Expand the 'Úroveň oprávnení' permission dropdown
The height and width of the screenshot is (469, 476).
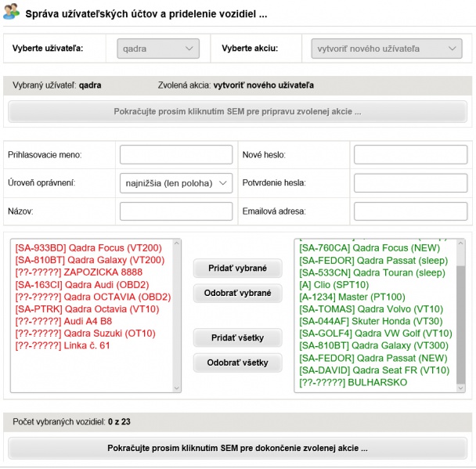(x=176, y=183)
